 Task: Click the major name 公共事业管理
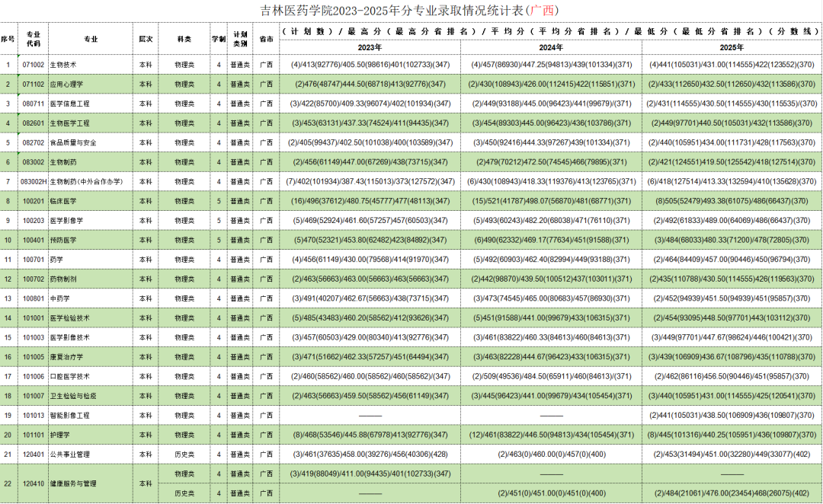coord(69,455)
